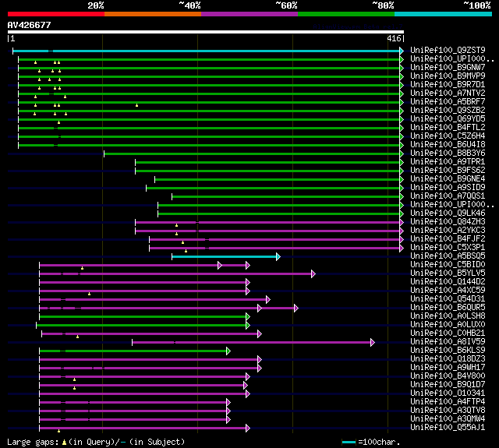Click the UniRef100_Q69YD5 text
The width and height of the screenshot is (499, 448).
click(x=448, y=119)
